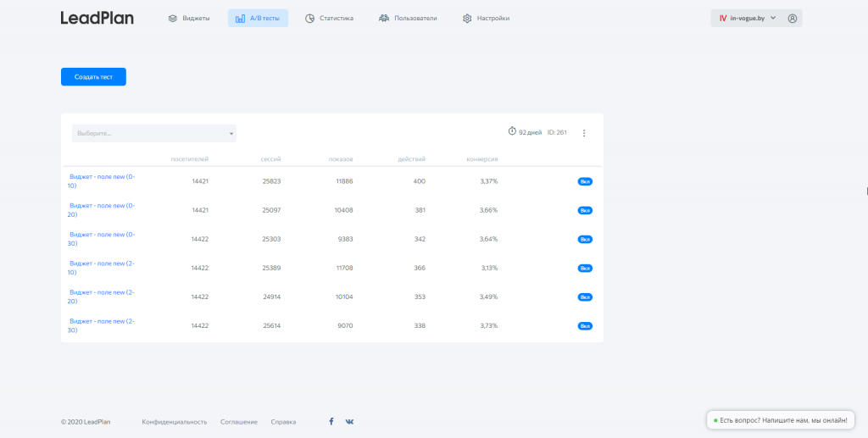Open LeadPlan's VK page icon
Viewport: 868px width, 438px height.
coord(349,421)
